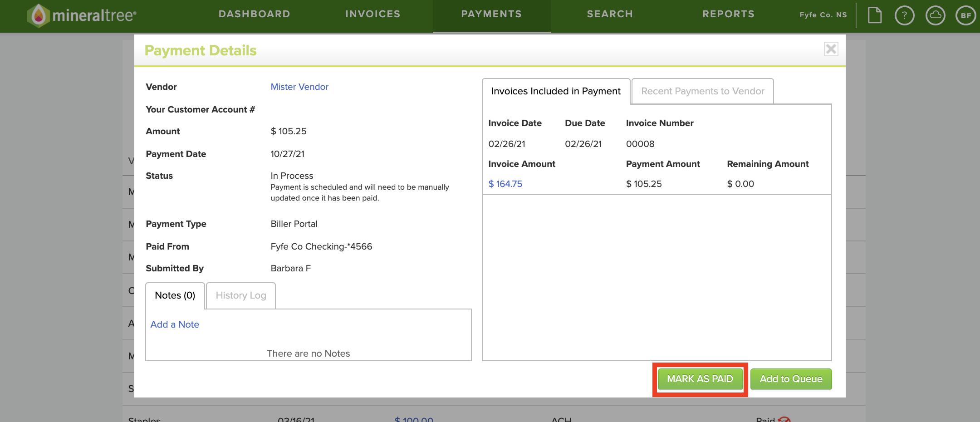Click Fyfe Co Checking-*4566 account text
Screen dimensions: 980x422
(321, 246)
